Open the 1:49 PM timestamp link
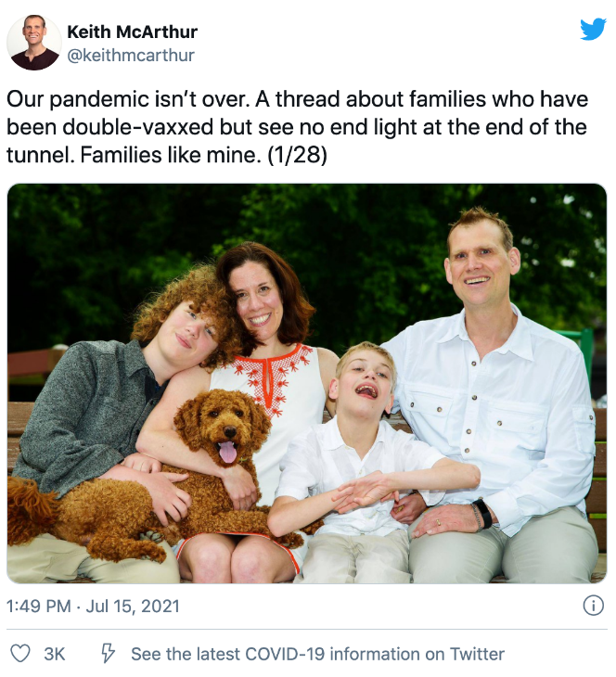 (38, 606)
